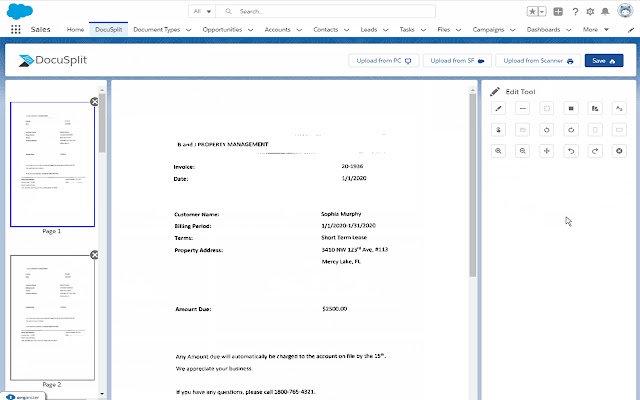Click the thumbnail panel scrollbar
This screenshot has height=400, width=640.
click(102, 122)
